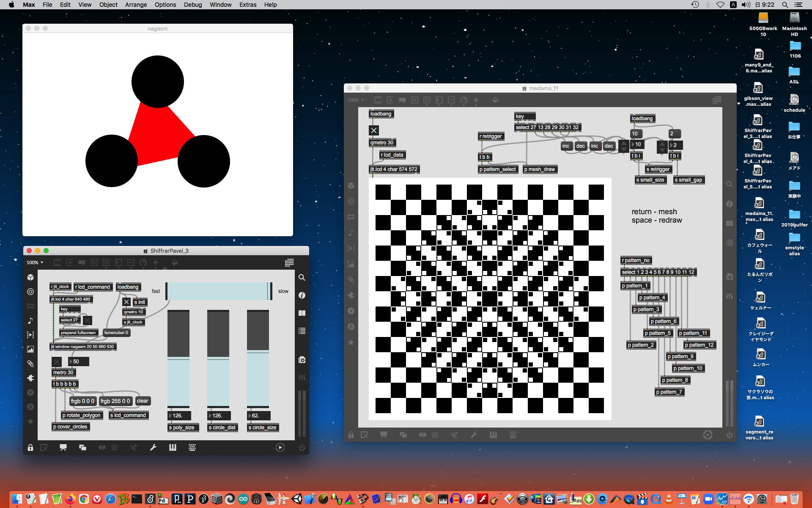812x508 pixels.
Task: Open the Inspector info icon in ShiffrarPavel_3
Action: [302, 295]
